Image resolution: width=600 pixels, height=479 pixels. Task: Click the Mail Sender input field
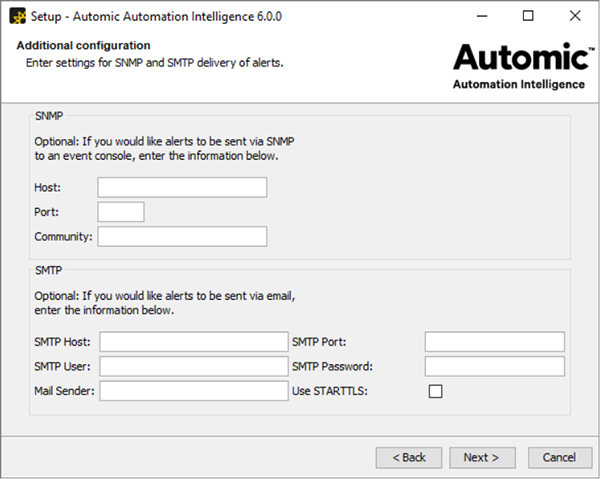click(194, 391)
